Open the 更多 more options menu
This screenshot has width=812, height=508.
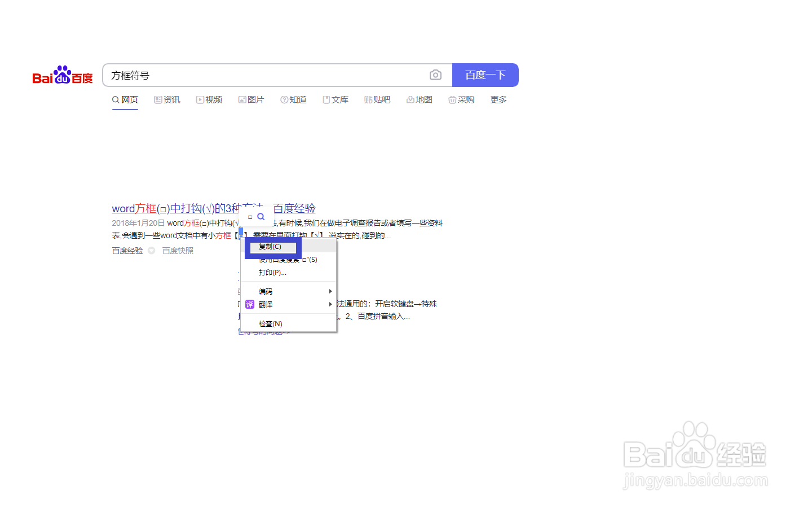(498, 99)
